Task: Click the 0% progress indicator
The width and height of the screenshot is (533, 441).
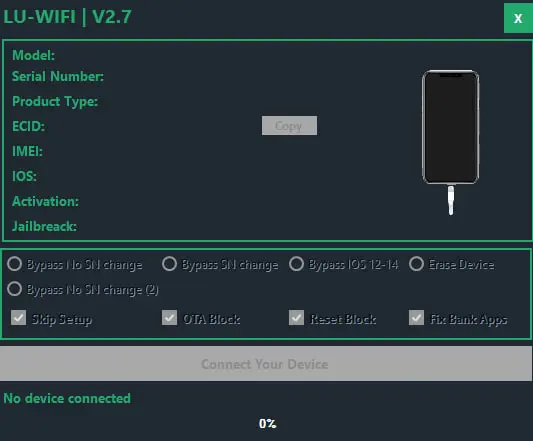Action: coord(268,424)
